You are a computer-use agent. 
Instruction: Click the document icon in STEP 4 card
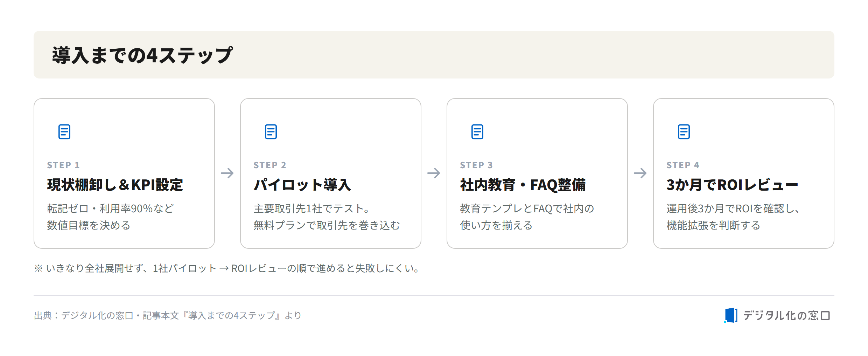coord(684,132)
